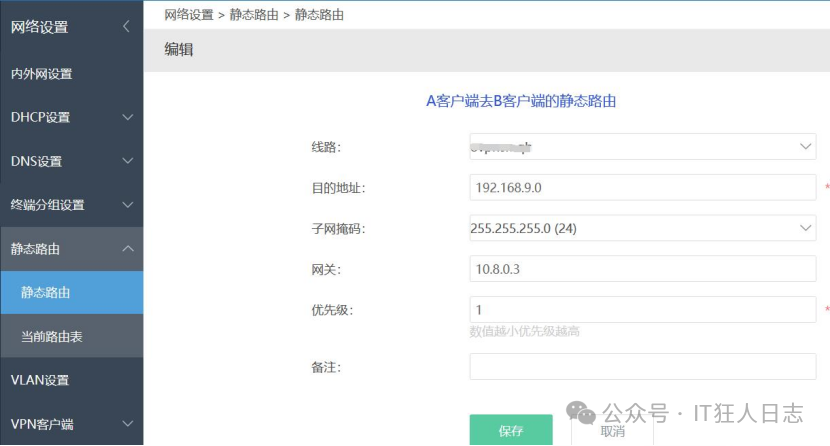Open the 线路 dropdown list
The image size is (830, 446).
(x=643, y=147)
